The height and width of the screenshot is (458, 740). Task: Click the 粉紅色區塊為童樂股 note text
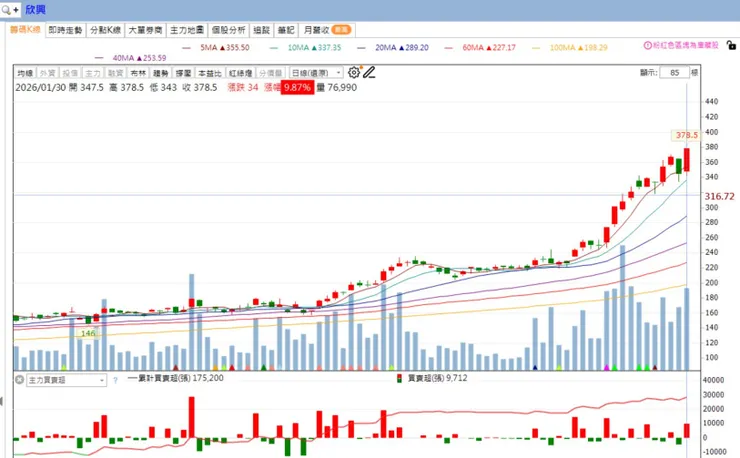coord(686,45)
